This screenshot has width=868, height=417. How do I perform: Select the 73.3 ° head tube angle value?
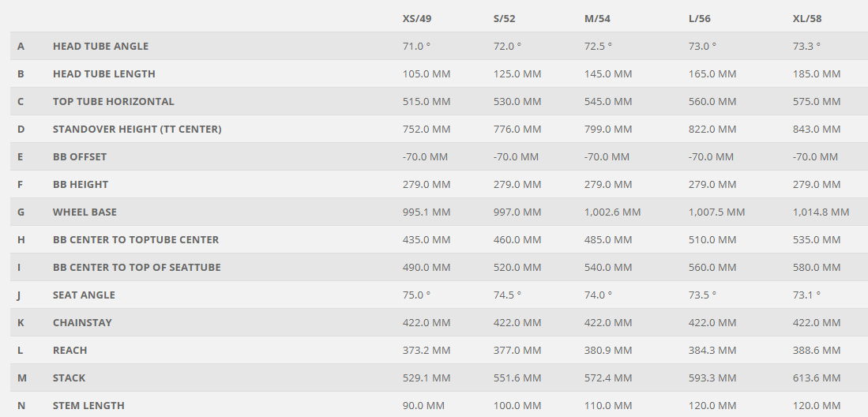[x=806, y=46]
